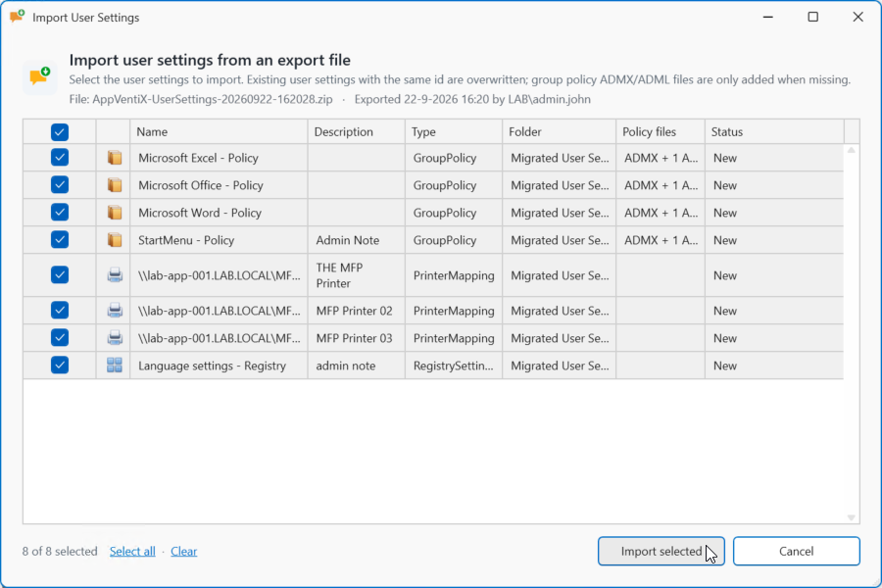Click New status in Language settings row
Screen dimensions: 882x588
pyautogui.click(x=774, y=367)
